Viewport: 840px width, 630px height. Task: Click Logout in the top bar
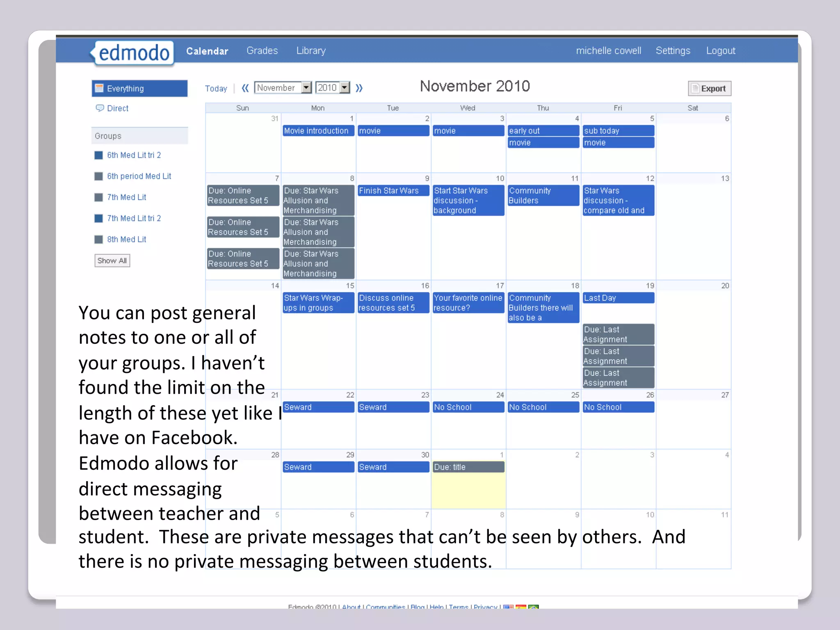721,50
